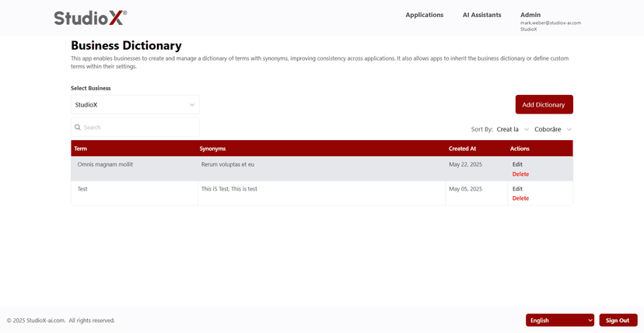The height and width of the screenshot is (333, 644).
Task: Open the 'Coborâre' sort order dropdown
Action: [x=553, y=129]
